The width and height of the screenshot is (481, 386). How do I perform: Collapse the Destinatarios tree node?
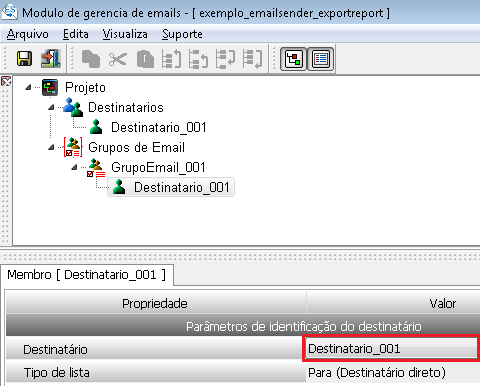(51, 107)
